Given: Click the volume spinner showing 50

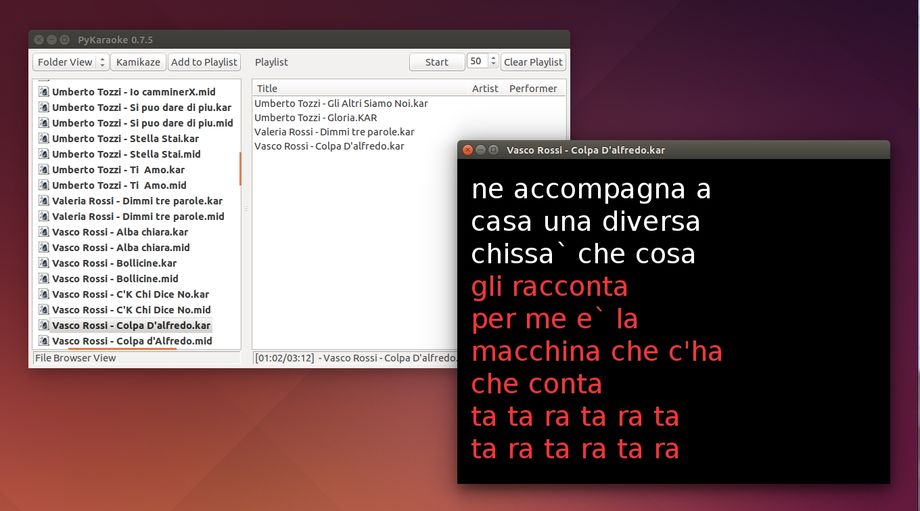Looking at the screenshot, I should [481, 62].
